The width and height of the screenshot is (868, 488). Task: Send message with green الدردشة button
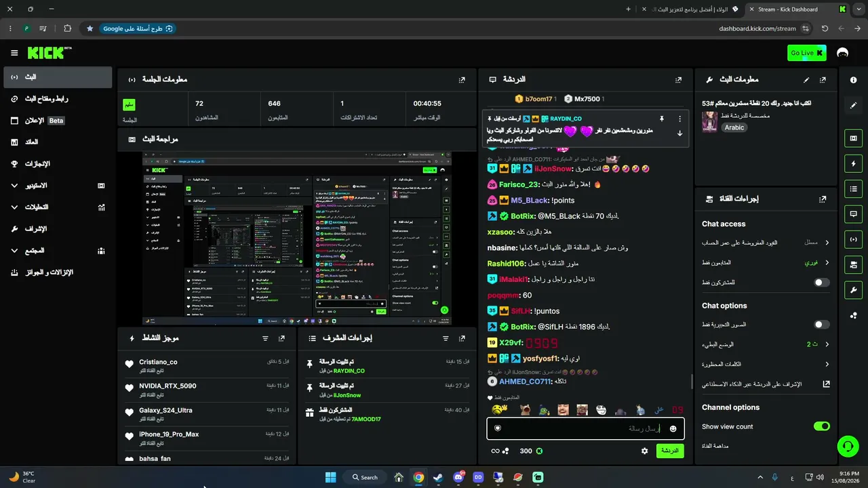pyautogui.click(x=670, y=451)
